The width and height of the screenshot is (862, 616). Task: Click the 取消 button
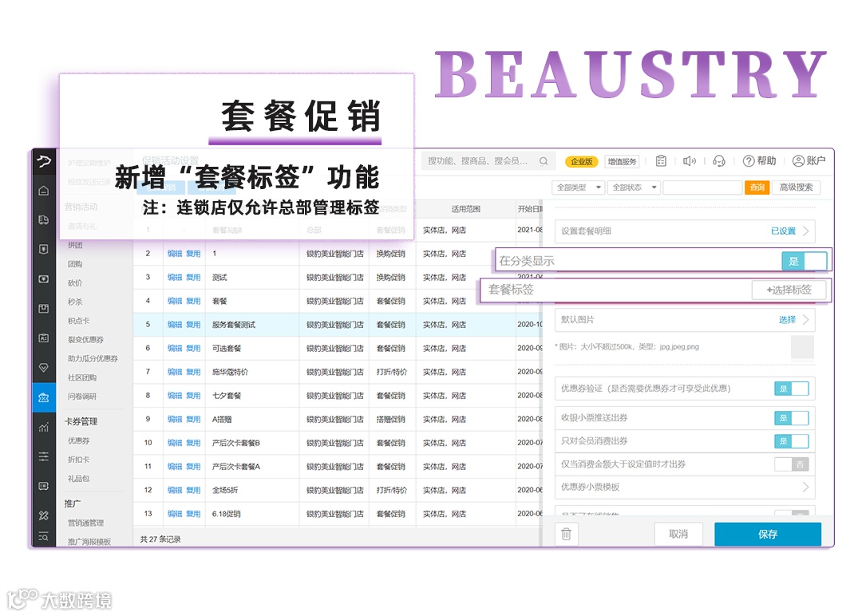point(678,534)
